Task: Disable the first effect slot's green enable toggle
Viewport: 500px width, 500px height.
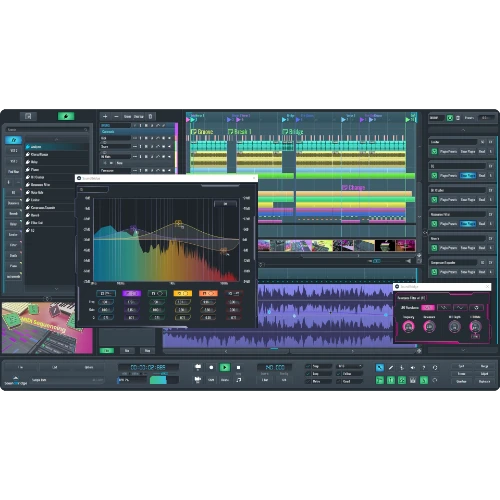Action: pos(434,152)
